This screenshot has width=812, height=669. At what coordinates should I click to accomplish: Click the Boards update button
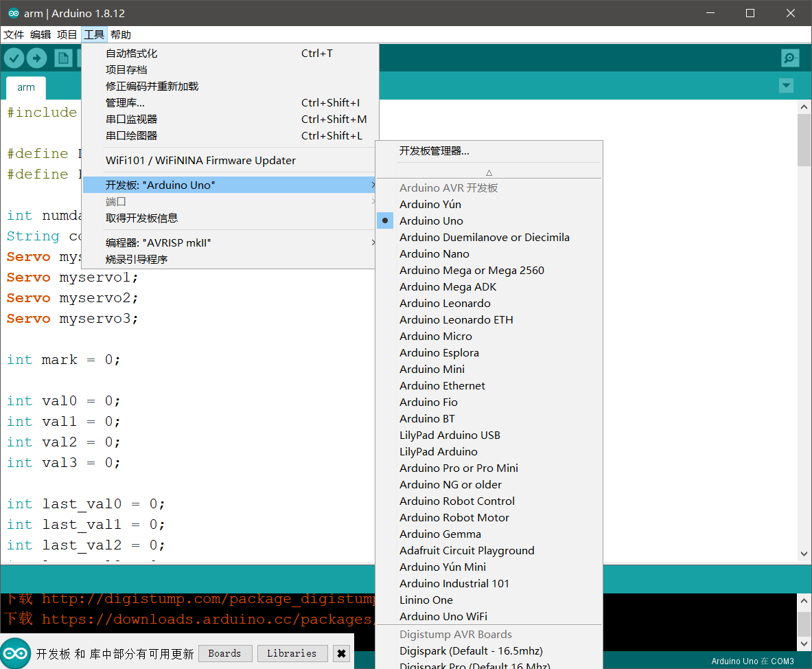tap(224, 653)
